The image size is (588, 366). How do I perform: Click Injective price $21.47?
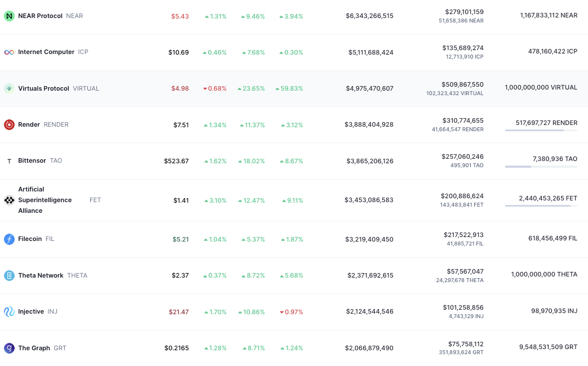(179, 312)
